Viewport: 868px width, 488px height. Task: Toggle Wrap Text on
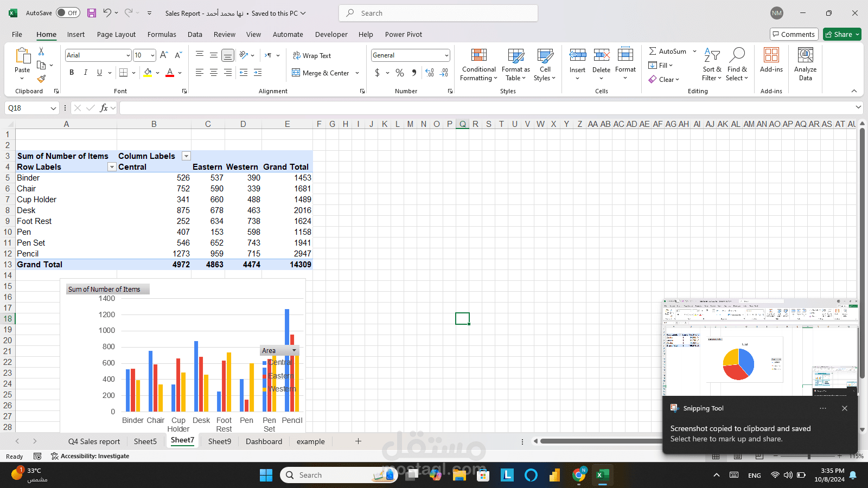coord(312,55)
